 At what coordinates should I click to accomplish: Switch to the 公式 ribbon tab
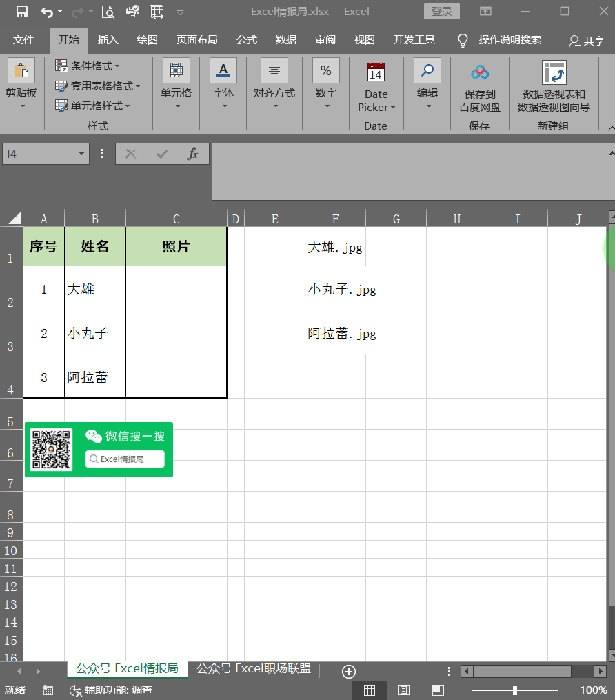pyautogui.click(x=247, y=40)
